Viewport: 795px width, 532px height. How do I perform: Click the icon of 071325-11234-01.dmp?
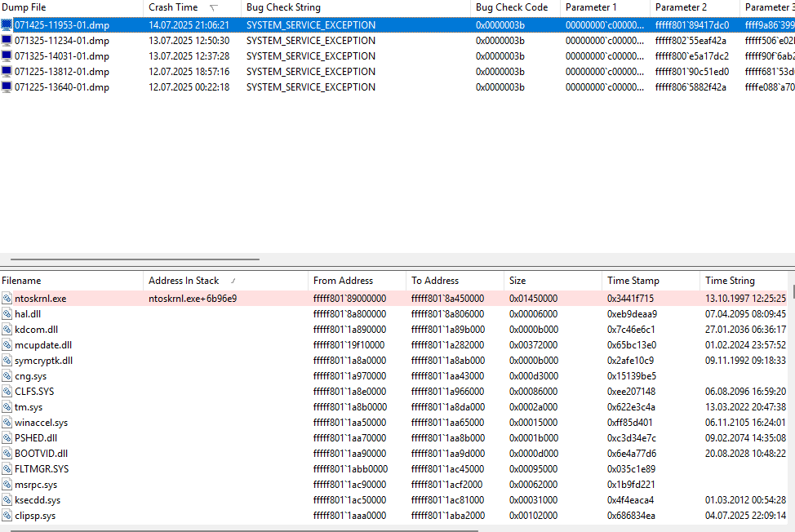coord(7,41)
